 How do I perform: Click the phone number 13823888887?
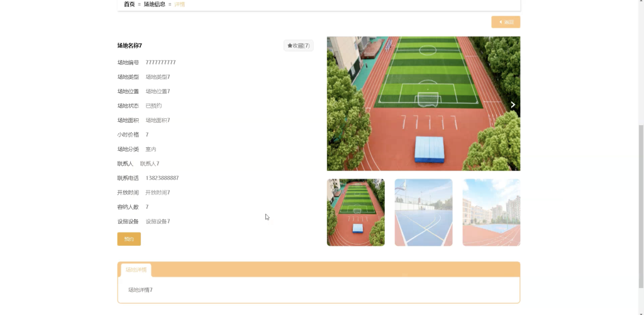[162, 178]
